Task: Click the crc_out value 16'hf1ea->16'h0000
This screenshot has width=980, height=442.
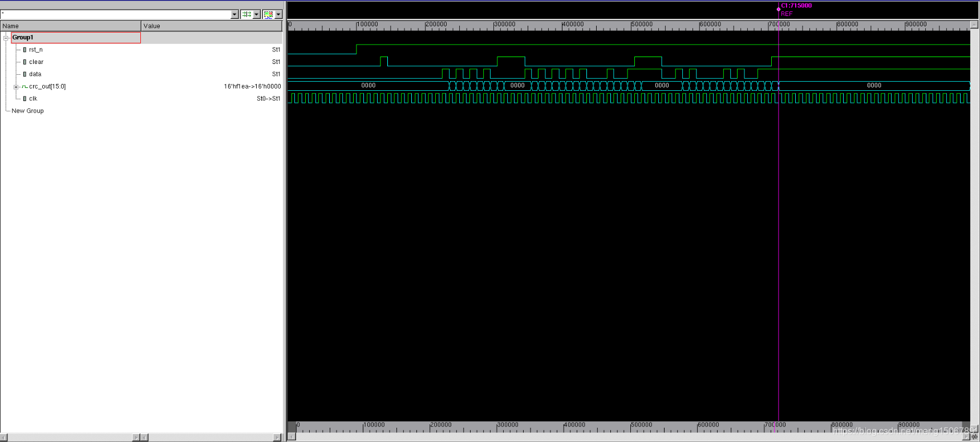Action: [x=252, y=87]
